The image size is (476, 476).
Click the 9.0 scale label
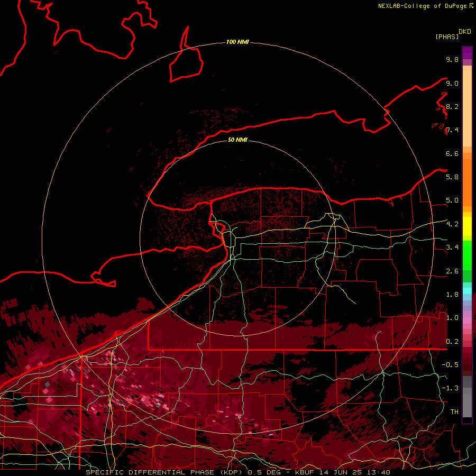coord(452,83)
